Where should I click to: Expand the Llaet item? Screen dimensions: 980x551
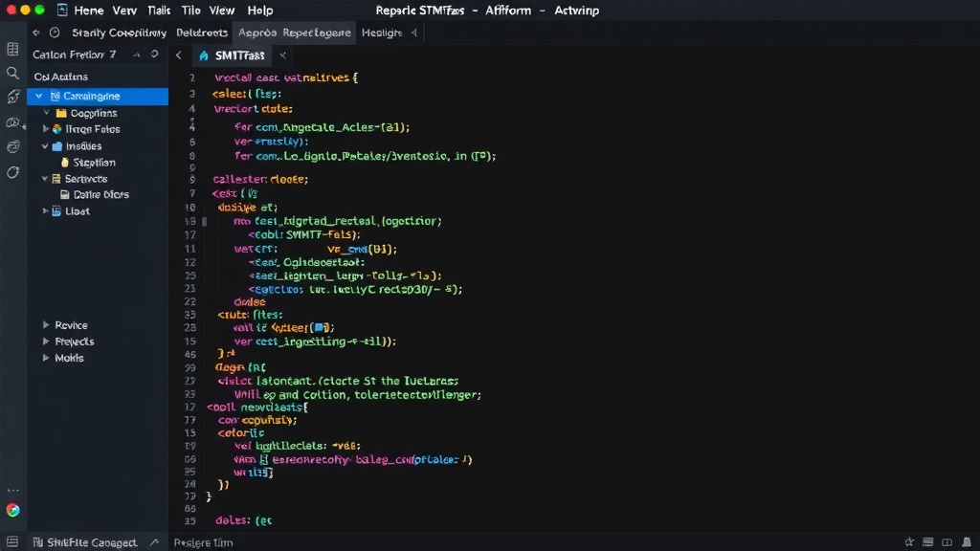coord(45,211)
